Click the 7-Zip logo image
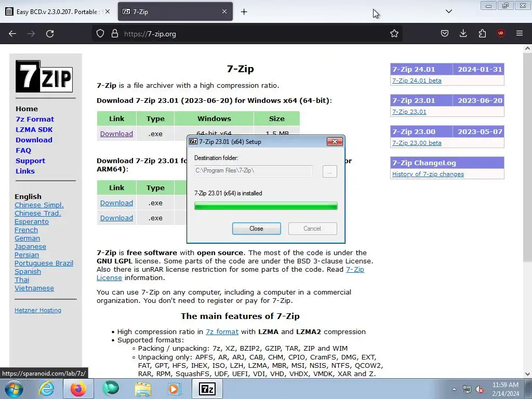532x399 pixels. tap(44, 76)
